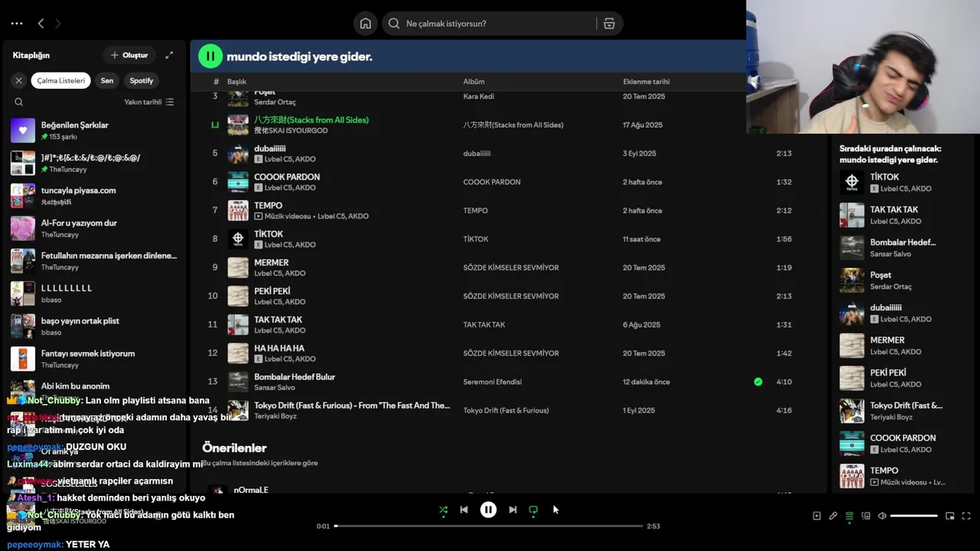Open the Kara Kedi album link
Screen dimensions: 980x551
click(479, 96)
